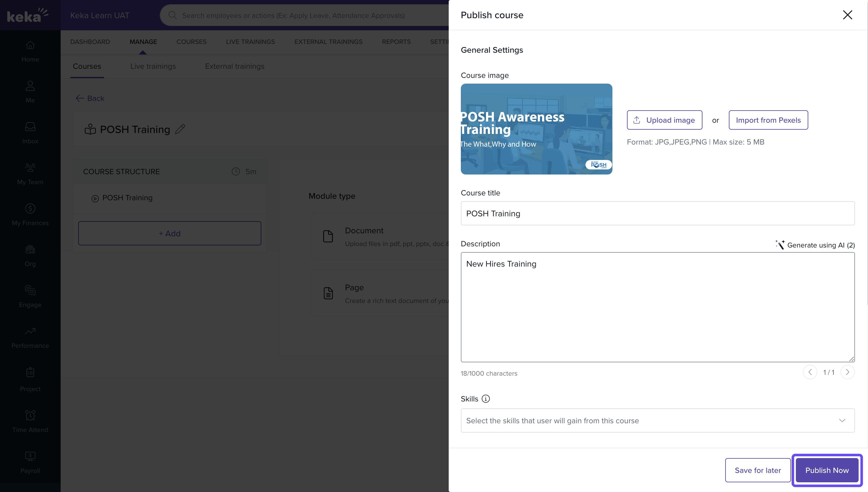Image resolution: width=868 pixels, height=492 pixels.
Task: Click pencil icon beside POSH Training title
Action: tap(180, 129)
